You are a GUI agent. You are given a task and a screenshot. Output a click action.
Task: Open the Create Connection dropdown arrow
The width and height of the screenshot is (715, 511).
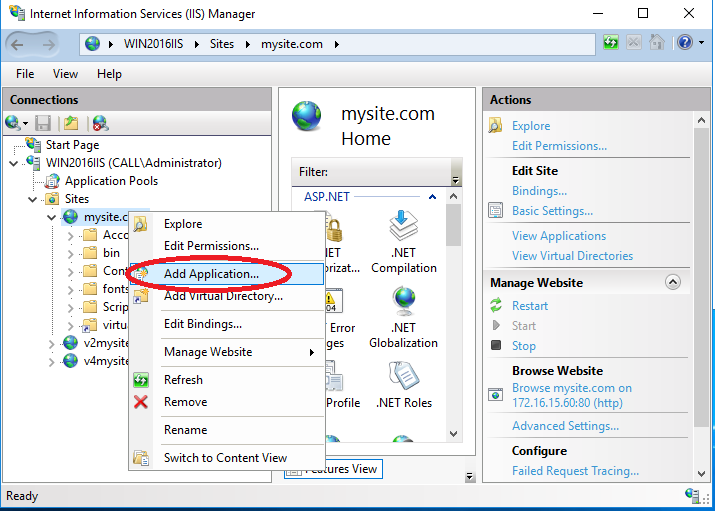pos(25,124)
